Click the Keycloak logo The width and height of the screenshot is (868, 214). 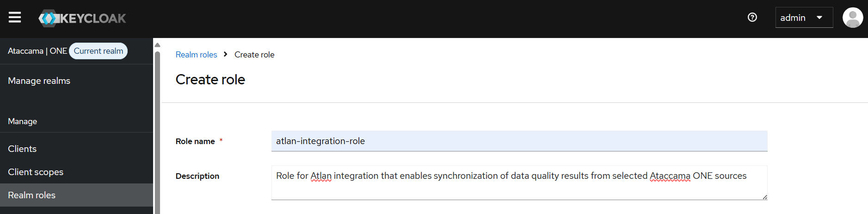tap(82, 18)
